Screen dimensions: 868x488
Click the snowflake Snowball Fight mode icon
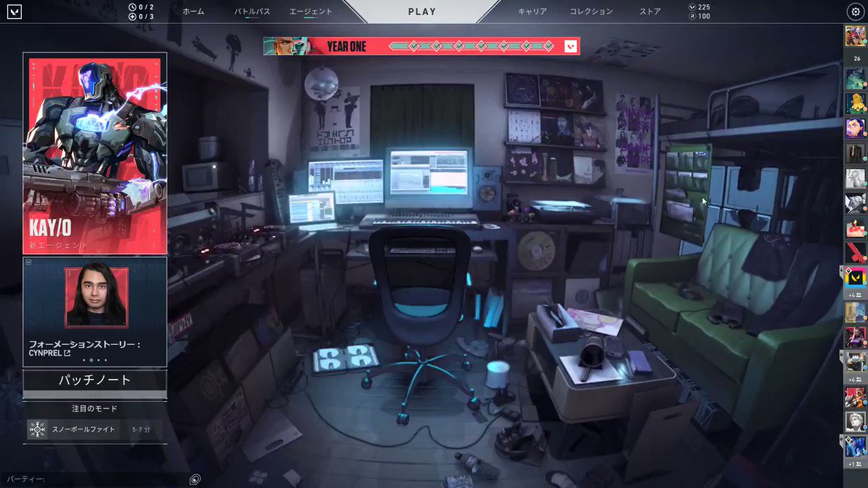(x=37, y=429)
